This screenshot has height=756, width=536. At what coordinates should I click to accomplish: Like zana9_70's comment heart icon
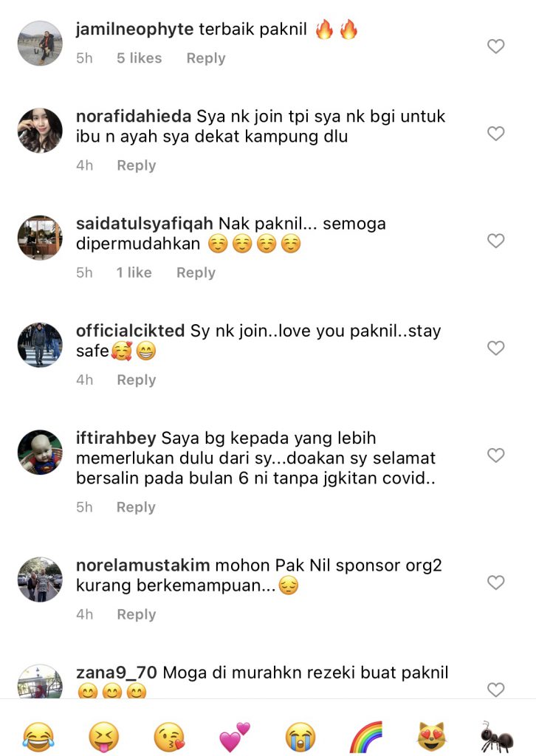click(x=495, y=690)
